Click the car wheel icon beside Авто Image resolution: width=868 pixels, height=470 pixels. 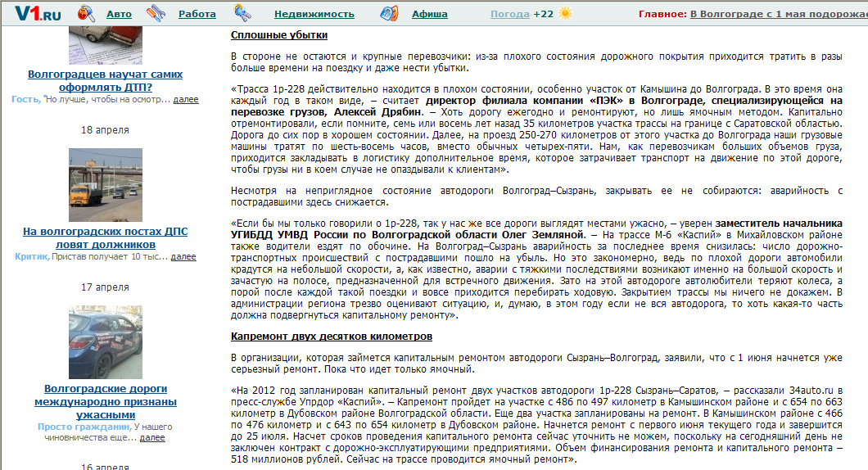pos(86,13)
